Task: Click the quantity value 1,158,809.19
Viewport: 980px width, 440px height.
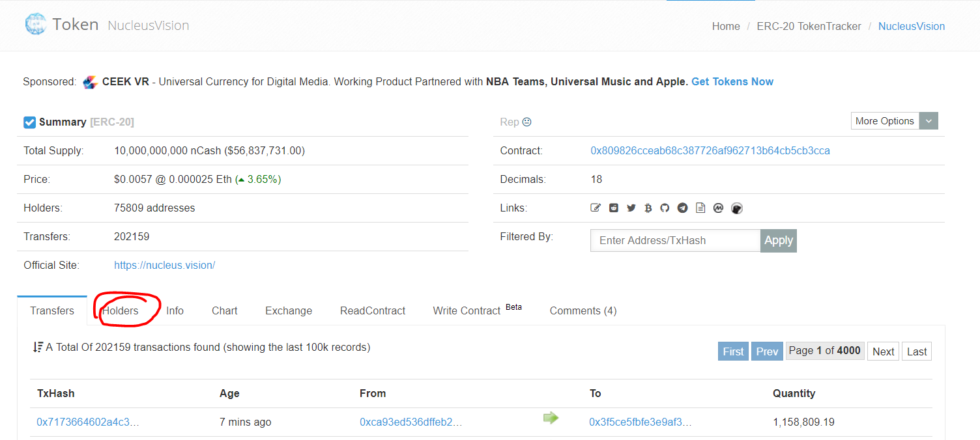Action: pos(803,422)
